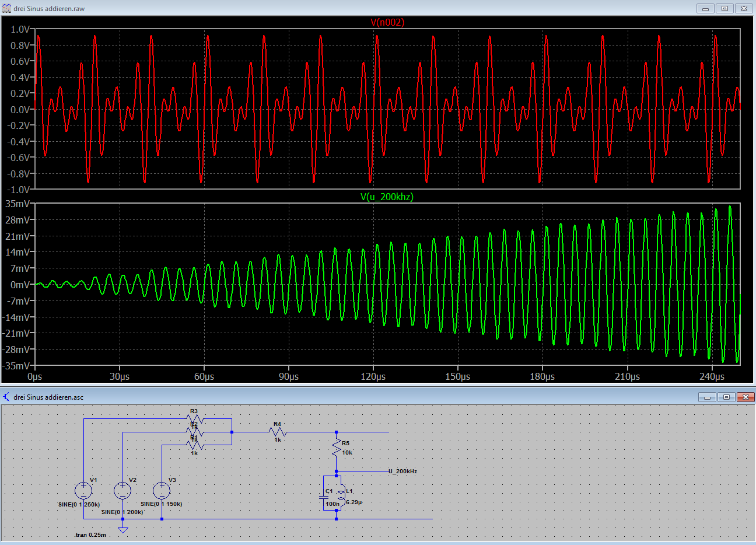This screenshot has width=756, height=545.
Task: Select voltage source V2 symbol
Action: pyautogui.click(x=123, y=490)
